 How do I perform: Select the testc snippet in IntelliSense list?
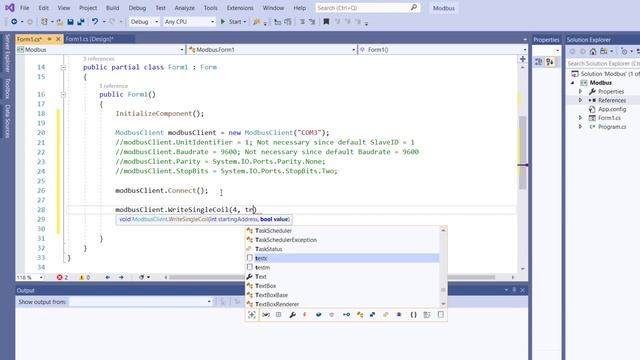pos(342,258)
